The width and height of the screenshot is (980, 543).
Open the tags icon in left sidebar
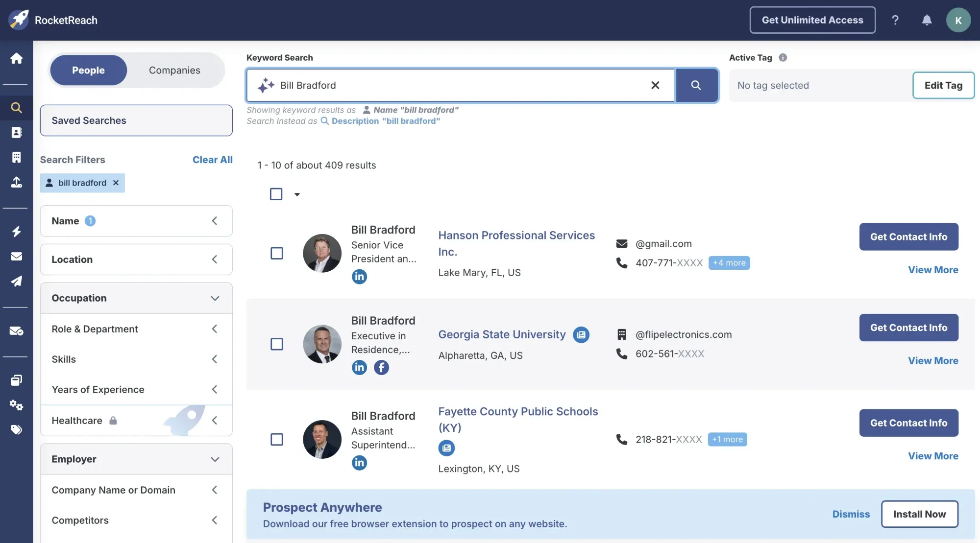pos(16,430)
